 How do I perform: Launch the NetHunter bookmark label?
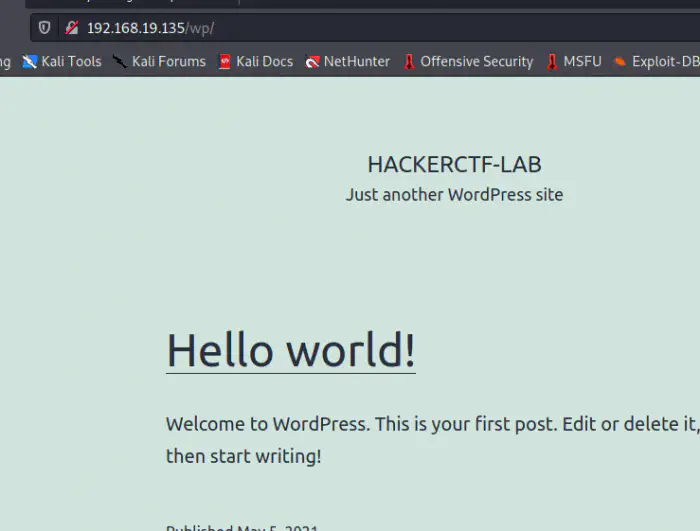tap(356, 62)
